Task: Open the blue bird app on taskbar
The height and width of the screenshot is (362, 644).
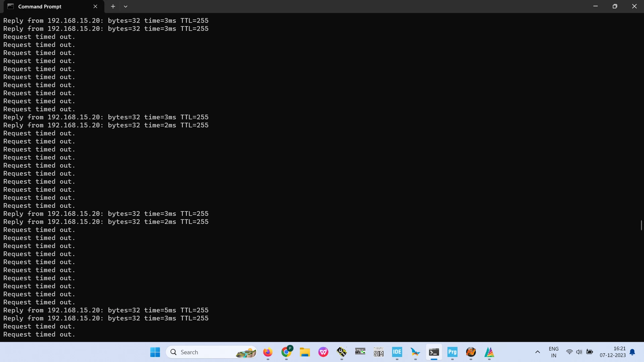Action: (x=415, y=352)
